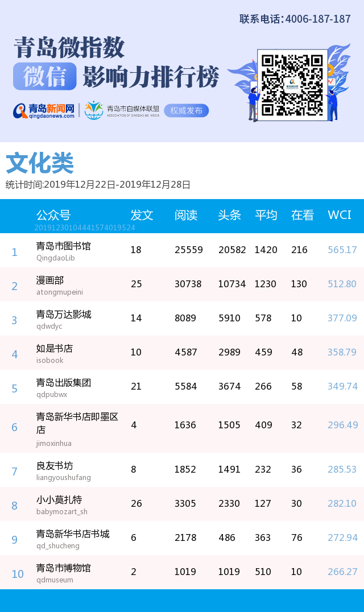Click the rank number 6
The image size is (364, 612).
(15, 428)
